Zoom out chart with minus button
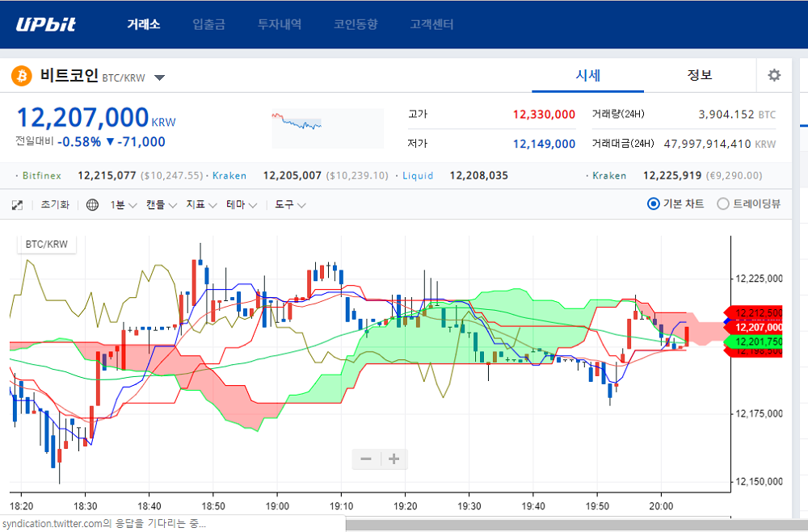 click(366, 459)
